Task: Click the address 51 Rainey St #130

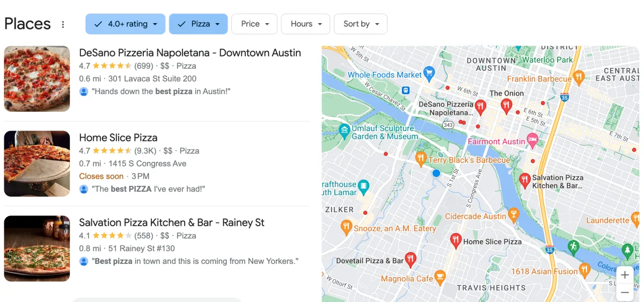Action: click(142, 248)
